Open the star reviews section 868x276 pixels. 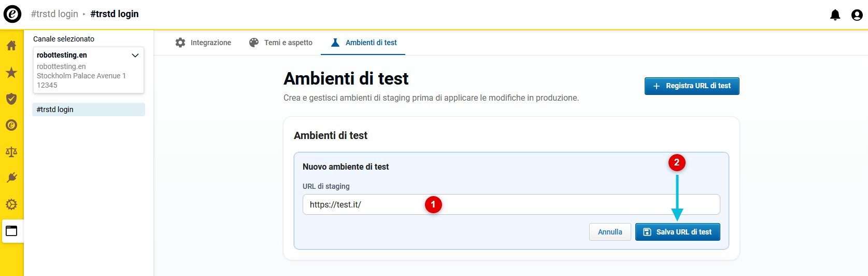pos(11,72)
